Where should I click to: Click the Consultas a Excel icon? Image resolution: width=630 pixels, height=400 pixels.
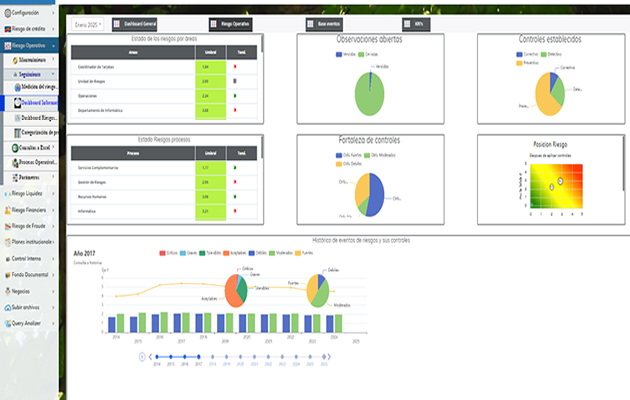click(15, 147)
